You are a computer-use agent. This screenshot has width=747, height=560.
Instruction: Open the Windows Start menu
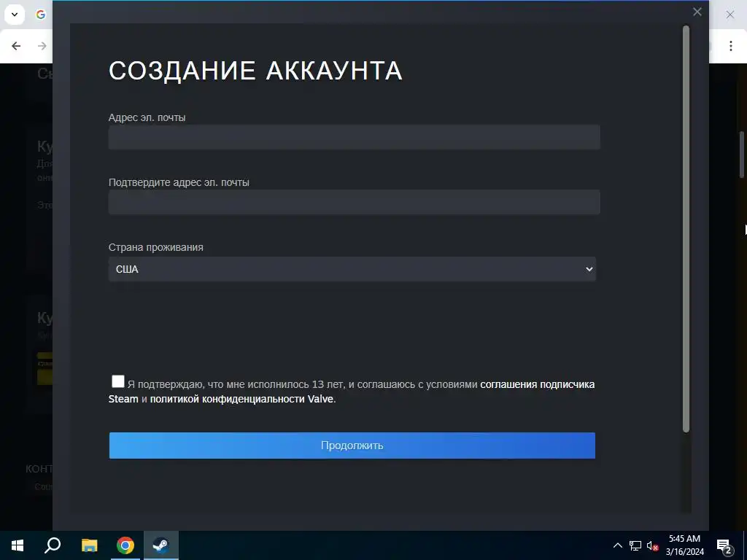[x=18, y=545]
